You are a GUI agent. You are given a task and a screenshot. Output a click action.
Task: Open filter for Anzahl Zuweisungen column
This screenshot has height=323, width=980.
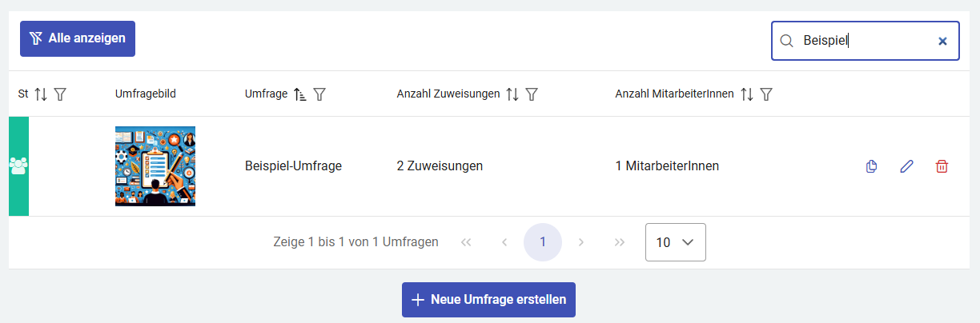(532, 94)
